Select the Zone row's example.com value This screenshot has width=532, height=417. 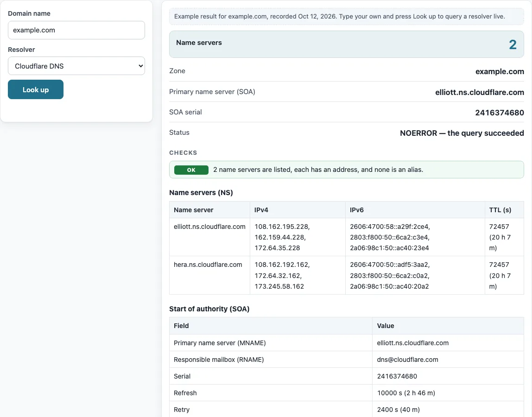point(500,71)
